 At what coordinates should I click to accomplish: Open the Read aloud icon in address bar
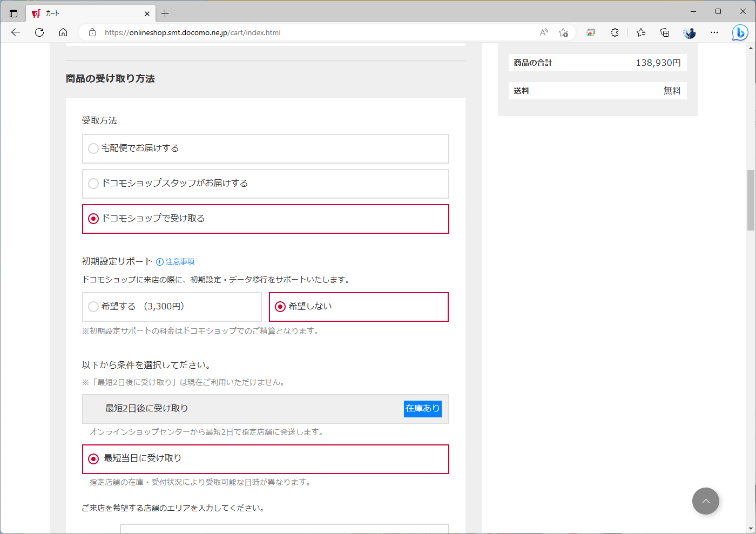pyautogui.click(x=544, y=32)
